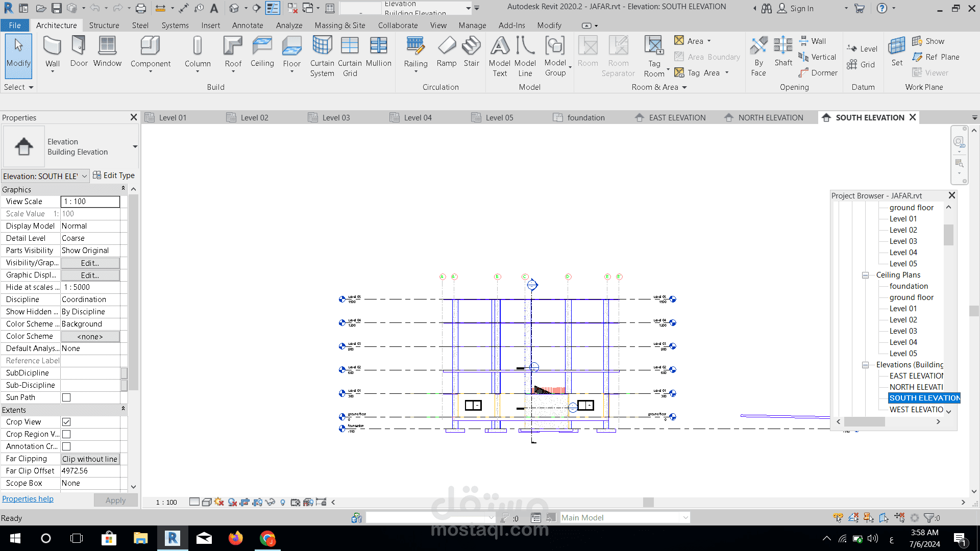Image resolution: width=980 pixels, height=551 pixels.
Task: Click the Project Browser vertical scrollbar thumb
Action: pyautogui.click(x=949, y=235)
